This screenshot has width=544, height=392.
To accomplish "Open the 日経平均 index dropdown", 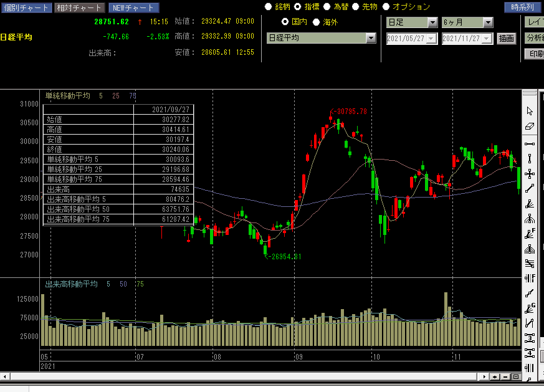I will pyautogui.click(x=371, y=38).
